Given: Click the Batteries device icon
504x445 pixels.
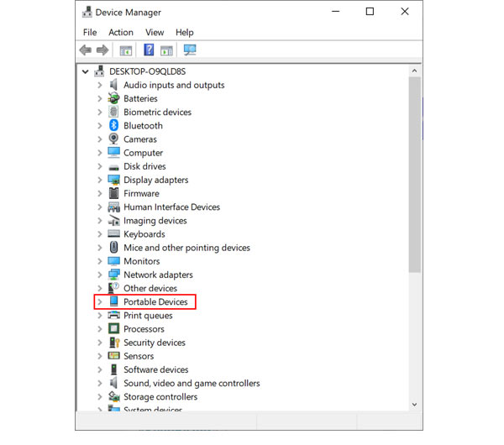Looking at the screenshot, I should point(114,99).
